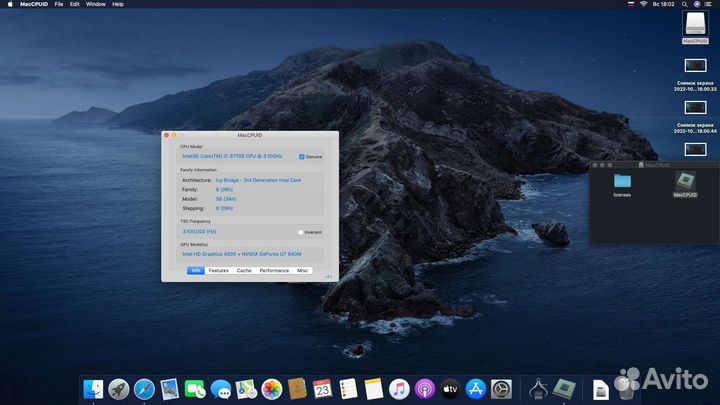
Task: Switch to the Cache tab
Action: [x=244, y=270]
